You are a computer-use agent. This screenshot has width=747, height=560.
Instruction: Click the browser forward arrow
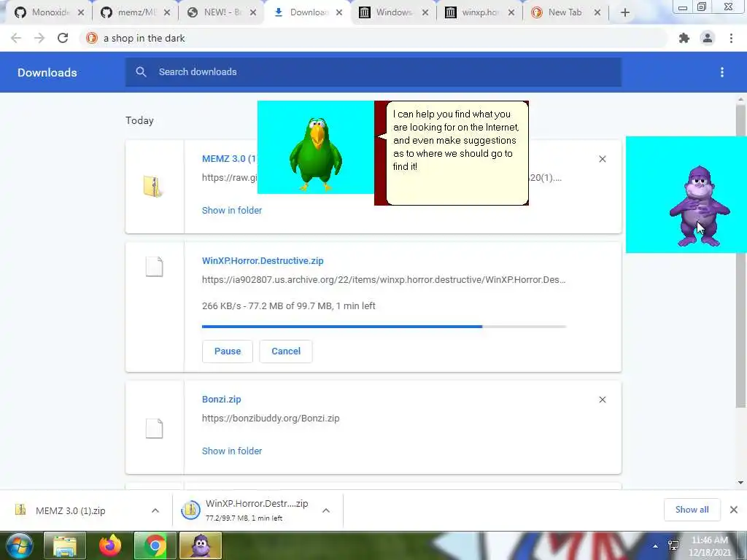[39, 38]
